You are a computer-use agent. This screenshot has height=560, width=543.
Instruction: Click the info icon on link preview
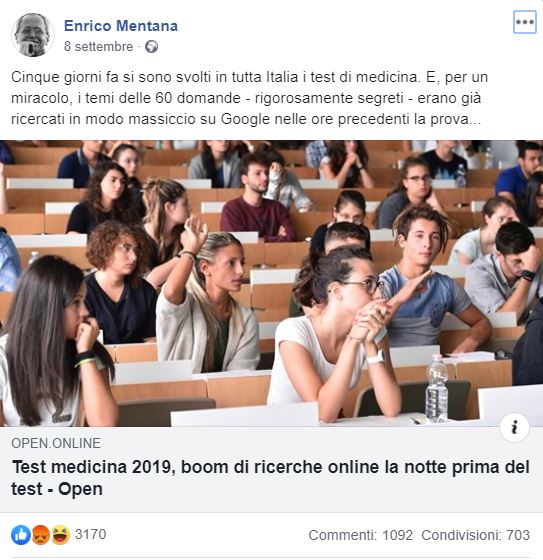(514, 428)
